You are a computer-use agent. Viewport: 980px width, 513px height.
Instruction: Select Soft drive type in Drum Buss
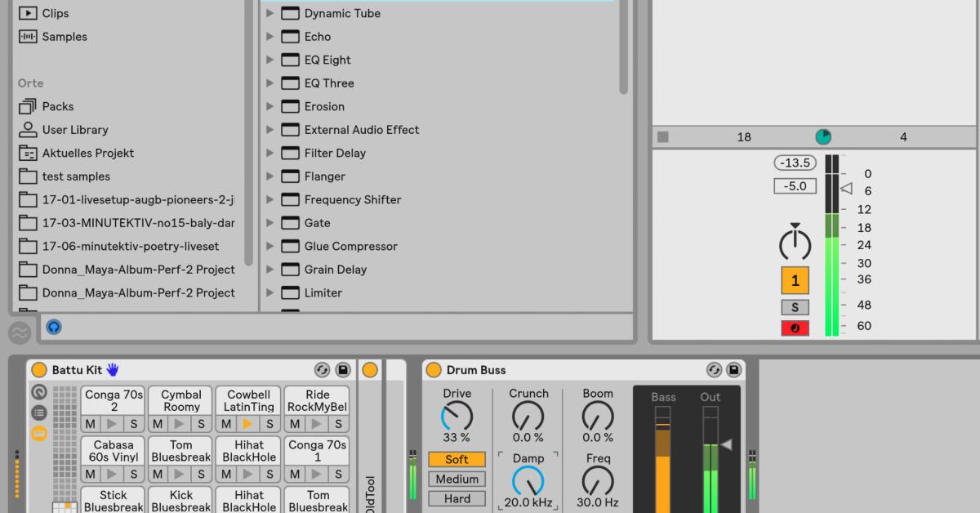coord(457,460)
